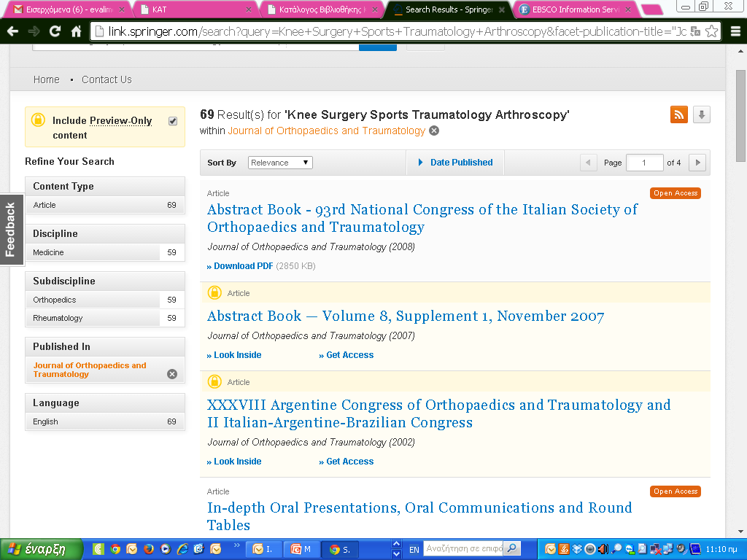Open the Feedback side tab
The height and width of the screenshot is (560, 747).
click(11, 230)
